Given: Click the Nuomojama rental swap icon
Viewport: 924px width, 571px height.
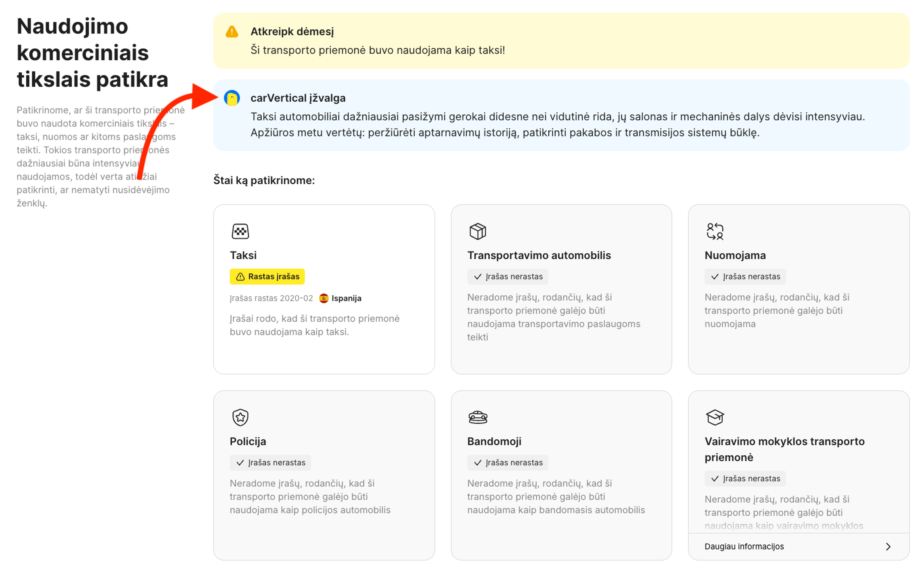Looking at the screenshot, I should 715,231.
